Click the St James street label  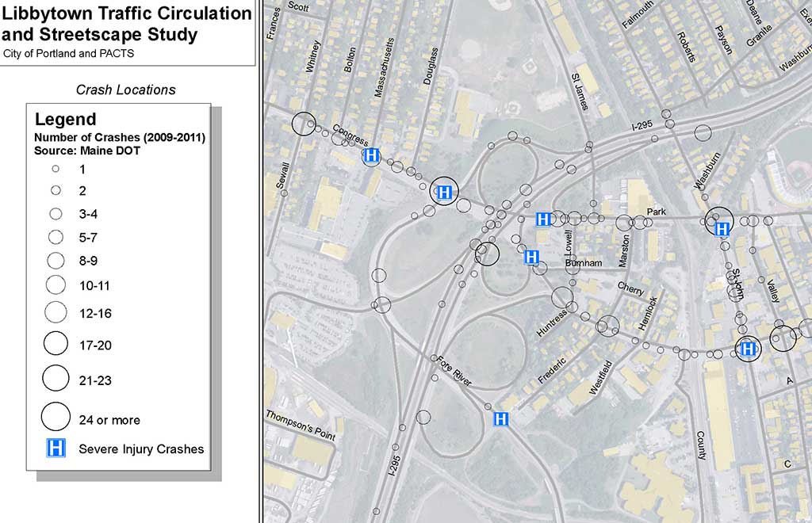pyautogui.click(x=580, y=93)
